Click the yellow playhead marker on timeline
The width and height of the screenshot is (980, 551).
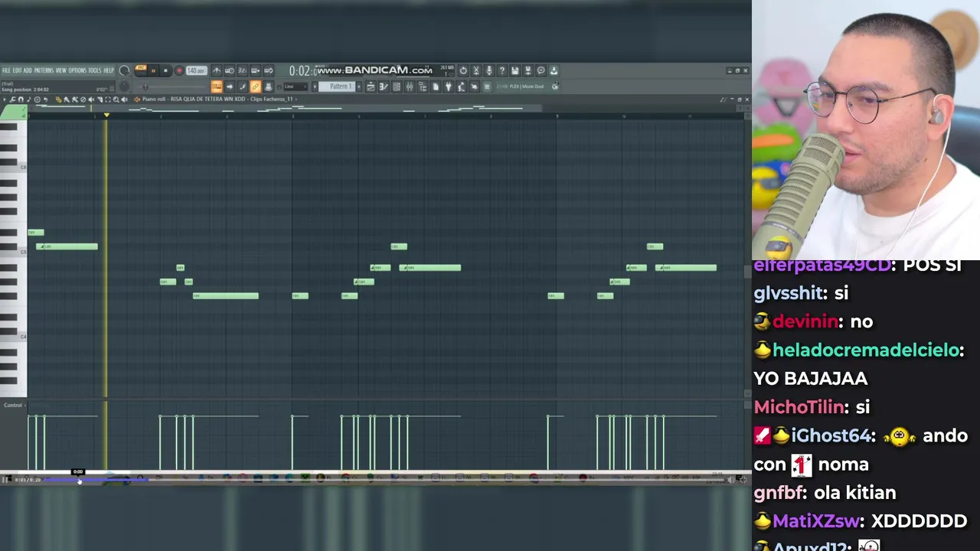[x=106, y=115]
